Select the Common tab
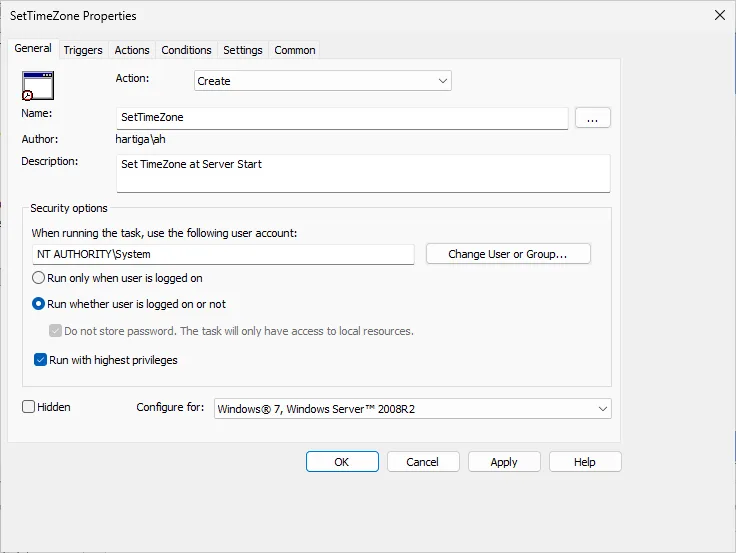 coord(295,50)
